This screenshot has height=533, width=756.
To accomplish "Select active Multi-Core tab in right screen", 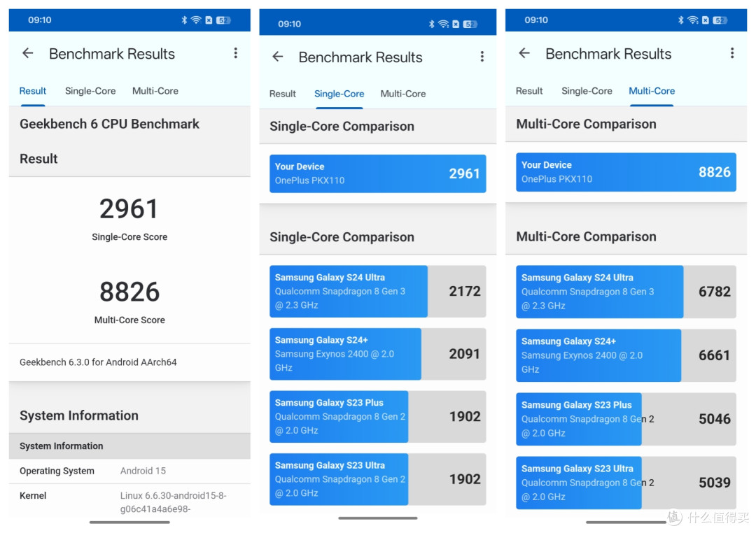I will [652, 91].
